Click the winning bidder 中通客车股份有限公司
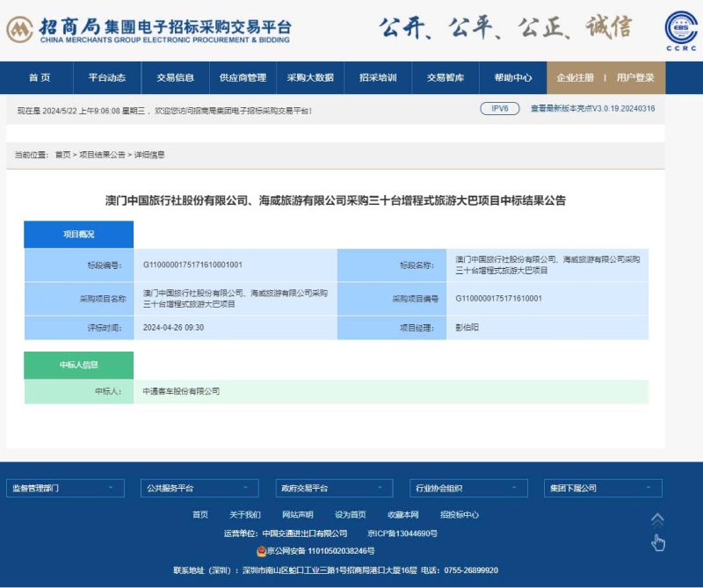 [181, 391]
